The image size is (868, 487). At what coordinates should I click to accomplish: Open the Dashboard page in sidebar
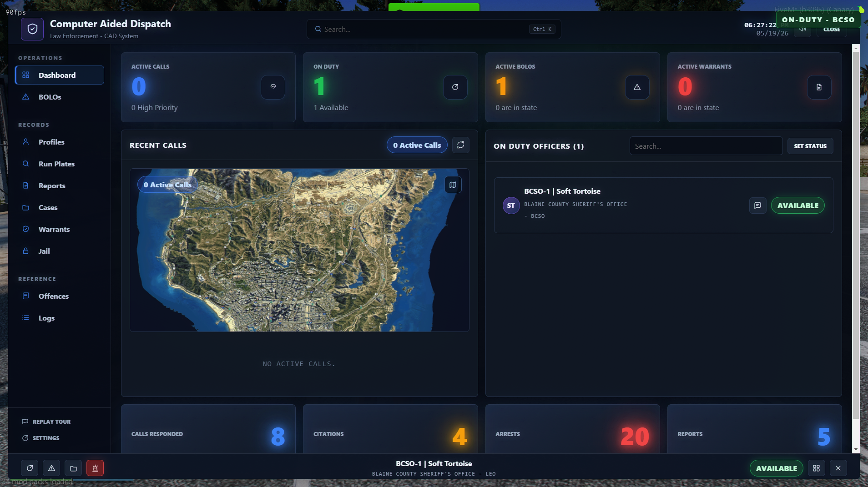click(60, 75)
